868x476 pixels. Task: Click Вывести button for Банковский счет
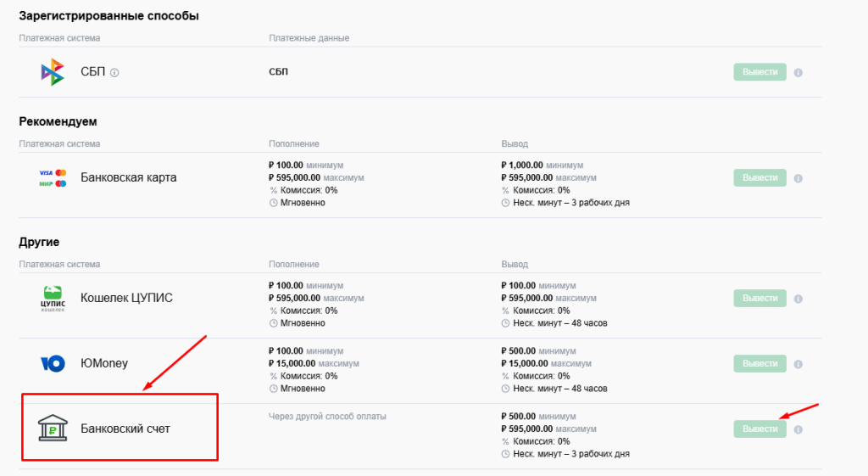click(x=760, y=428)
